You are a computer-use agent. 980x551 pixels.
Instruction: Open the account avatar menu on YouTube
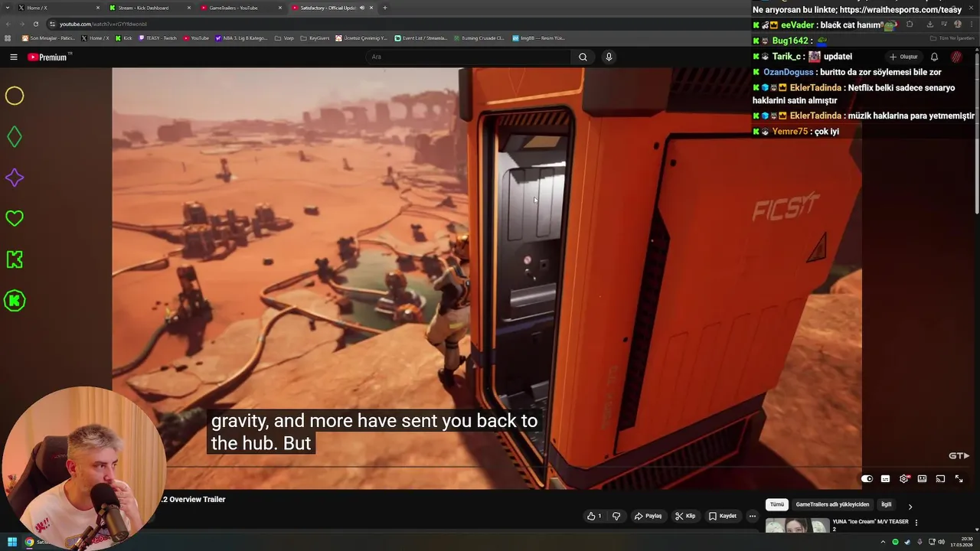(956, 57)
